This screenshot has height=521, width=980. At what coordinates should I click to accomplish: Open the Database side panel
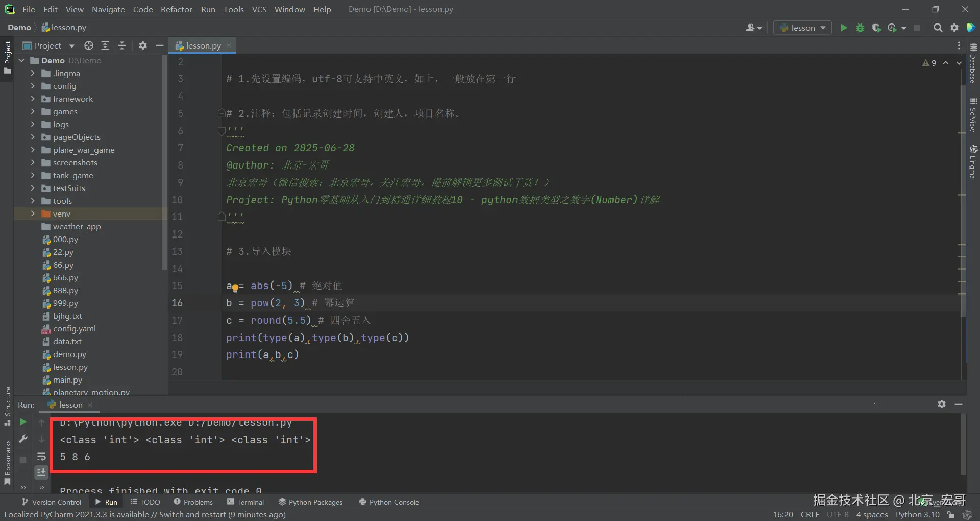pos(973,62)
